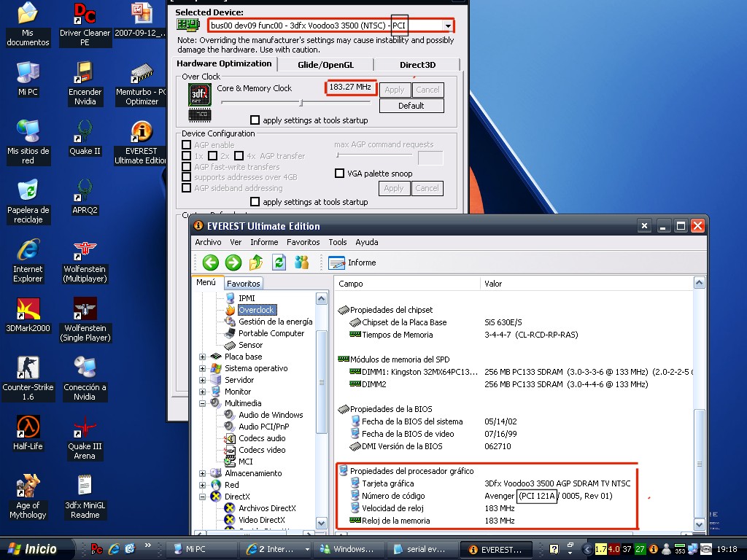Click Cancel button in Device Configuration section
Screen dimensions: 747x560
click(x=427, y=189)
